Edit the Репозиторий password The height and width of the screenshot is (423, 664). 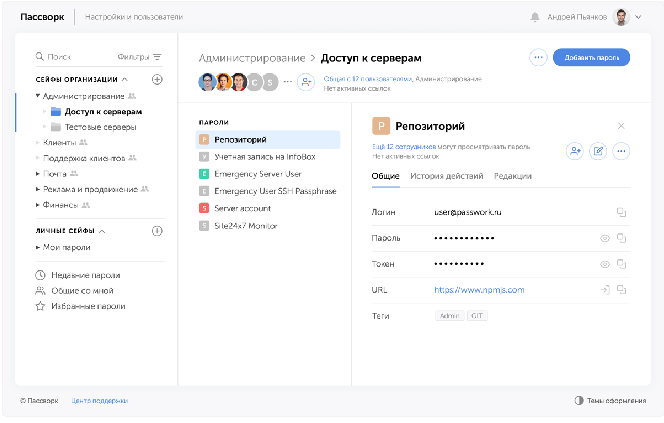tap(598, 151)
